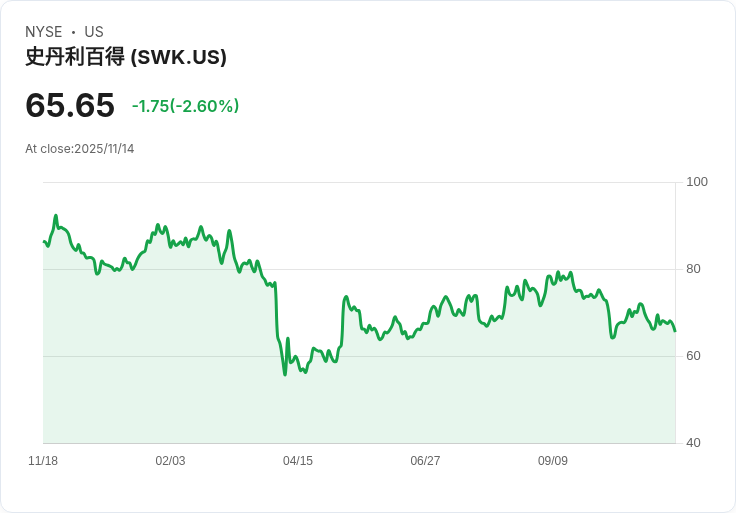Click the -1.75(-2.60%) price change
Image resolution: width=736 pixels, height=513 pixels.
coord(185,106)
